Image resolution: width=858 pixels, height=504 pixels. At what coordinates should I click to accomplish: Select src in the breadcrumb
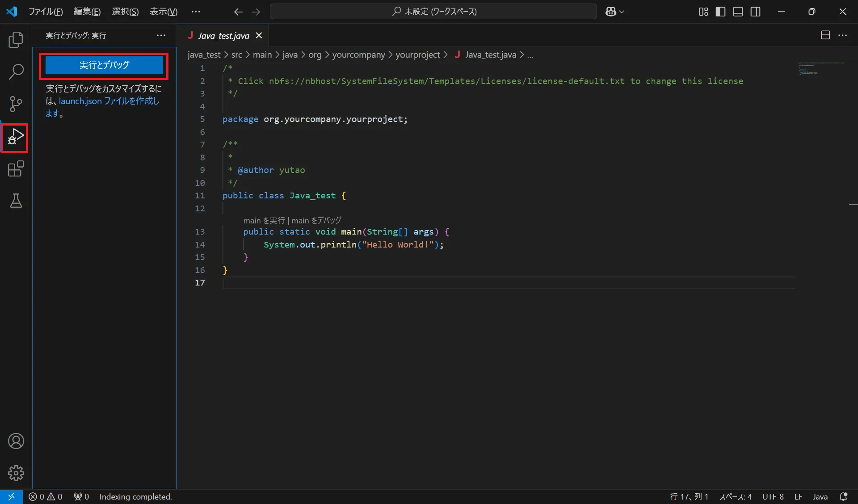tap(237, 55)
